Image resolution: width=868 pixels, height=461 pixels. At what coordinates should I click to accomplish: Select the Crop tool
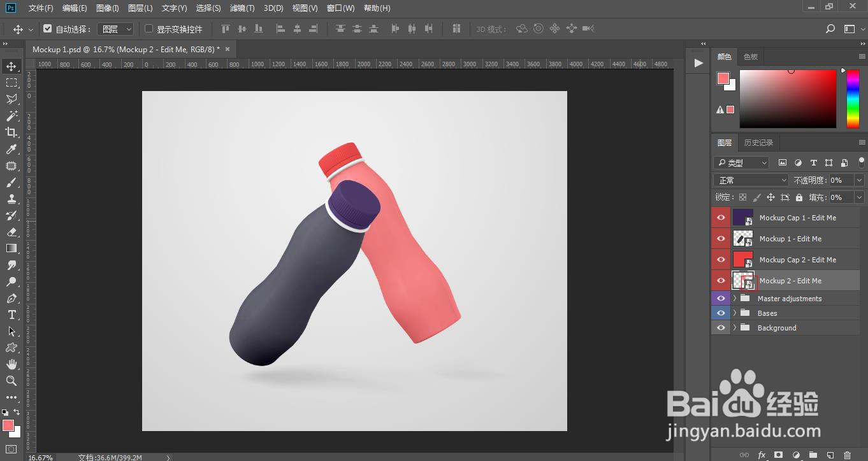pyautogui.click(x=11, y=132)
